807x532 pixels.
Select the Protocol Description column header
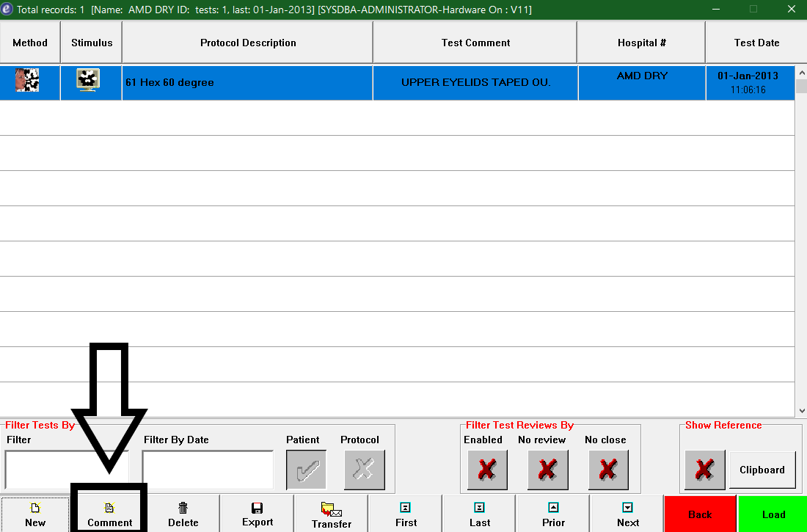(x=248, y=43)
